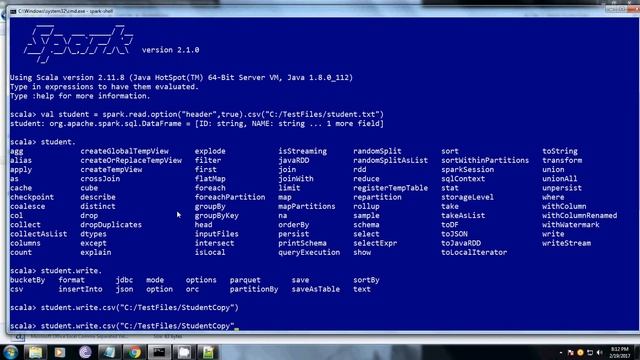Screen dimensions: 640x360
Task: Click the 'inputFiles' completion entry
Action: pyautogui.click(x=216, y=234)
